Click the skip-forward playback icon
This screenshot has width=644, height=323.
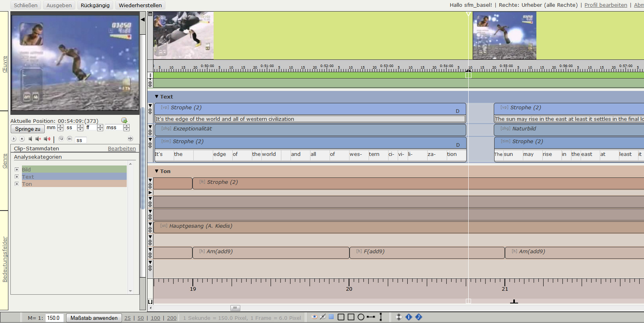[69, 139]
